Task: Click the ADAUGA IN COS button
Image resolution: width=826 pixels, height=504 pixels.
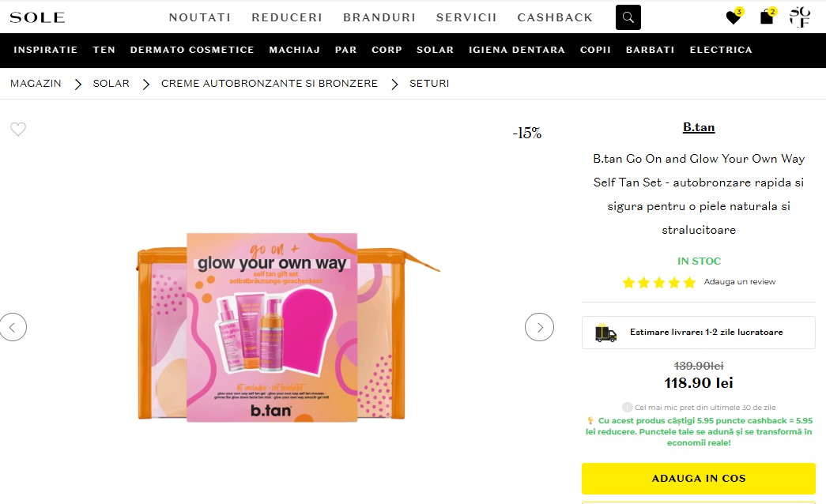Action: pyautogui.click(x=698, y=478)
